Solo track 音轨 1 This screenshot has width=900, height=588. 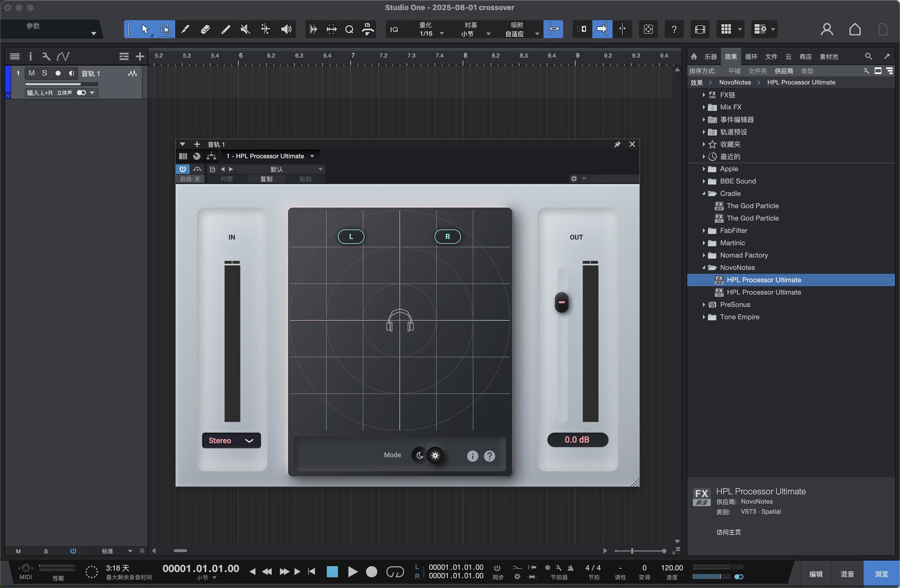[x=45, y=73]
